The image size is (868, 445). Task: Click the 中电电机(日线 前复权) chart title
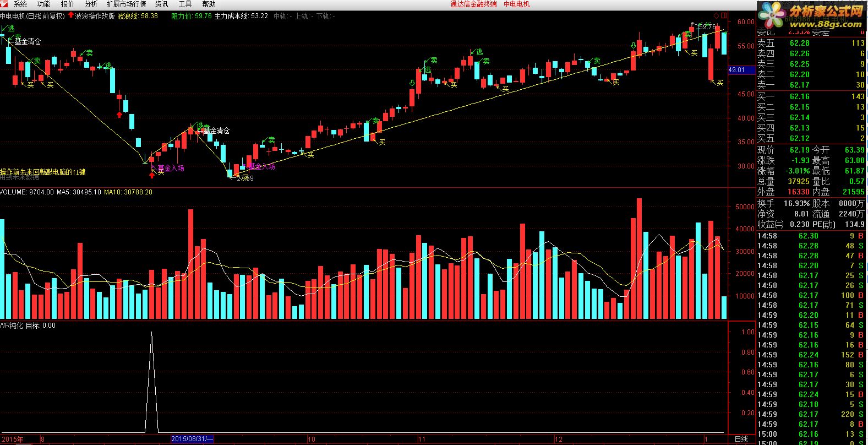pos(32,16)
